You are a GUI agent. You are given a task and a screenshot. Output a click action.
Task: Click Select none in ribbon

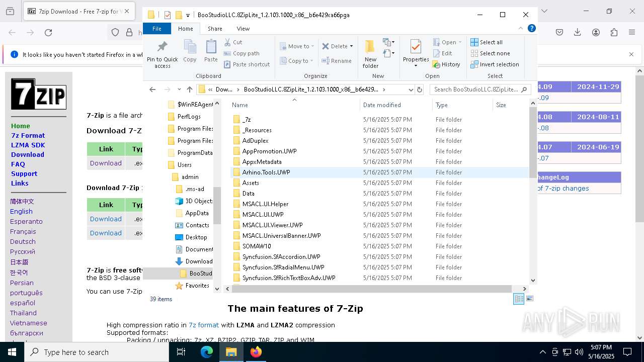pos(490,53)
